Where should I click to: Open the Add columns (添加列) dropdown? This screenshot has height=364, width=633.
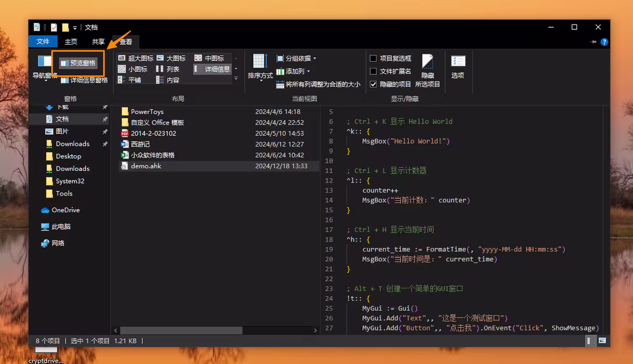click(293, 71)
